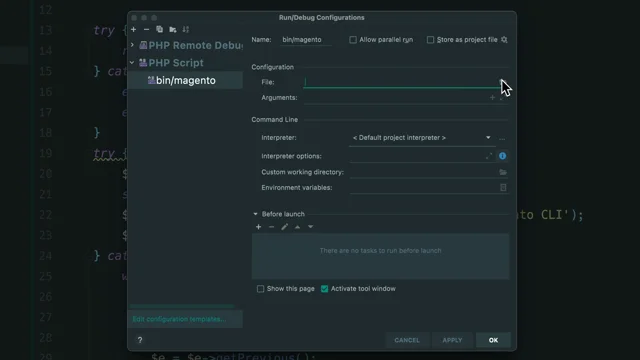Open the Interpreter dropdown
This screenshot has height=360, width=640.
(422, 138)
